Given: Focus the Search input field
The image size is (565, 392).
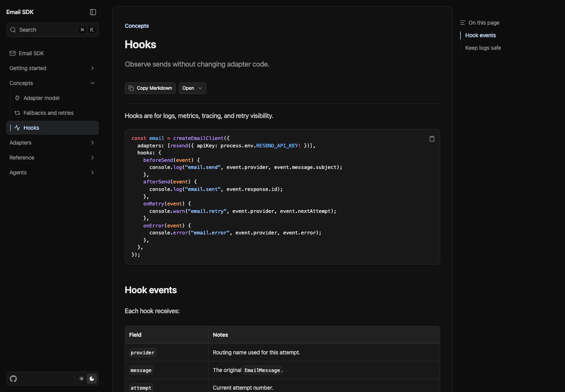Looking at the screenshot, I should 52,30.
